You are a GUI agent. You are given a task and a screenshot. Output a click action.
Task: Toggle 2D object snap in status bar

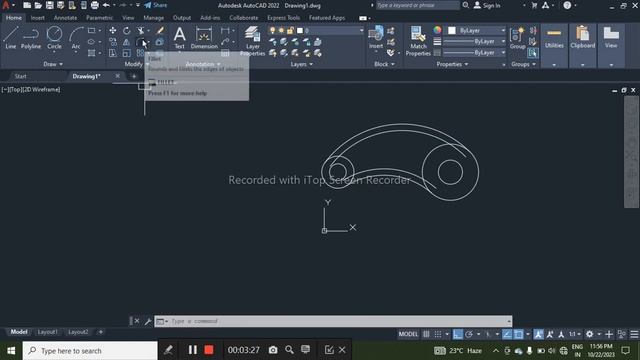pos(518,334)
